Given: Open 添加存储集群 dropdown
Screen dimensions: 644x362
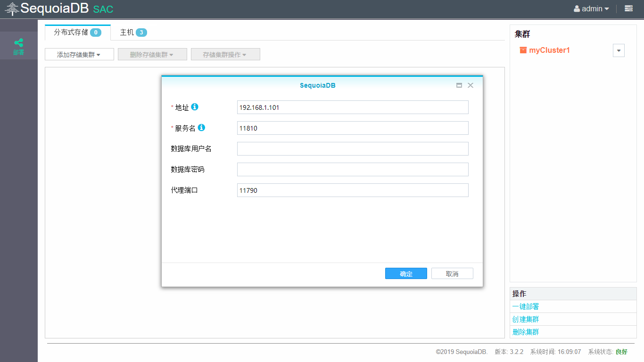Looking at the screenshot, I should (x=79, y=54).
